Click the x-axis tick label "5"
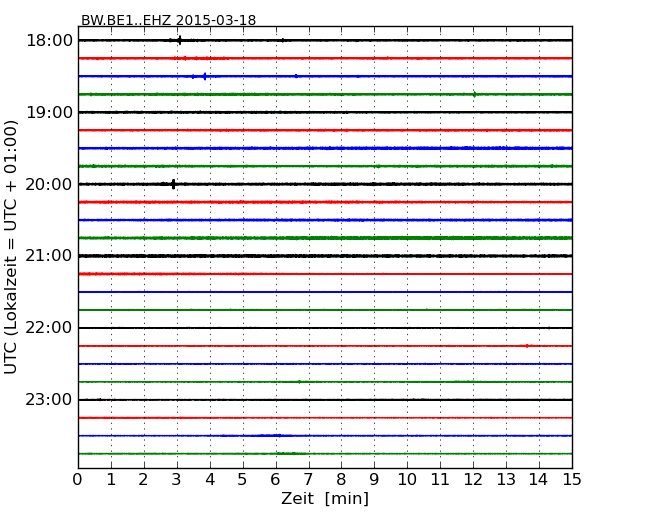This screenshot has width=650, height=520. coord(243,480)
